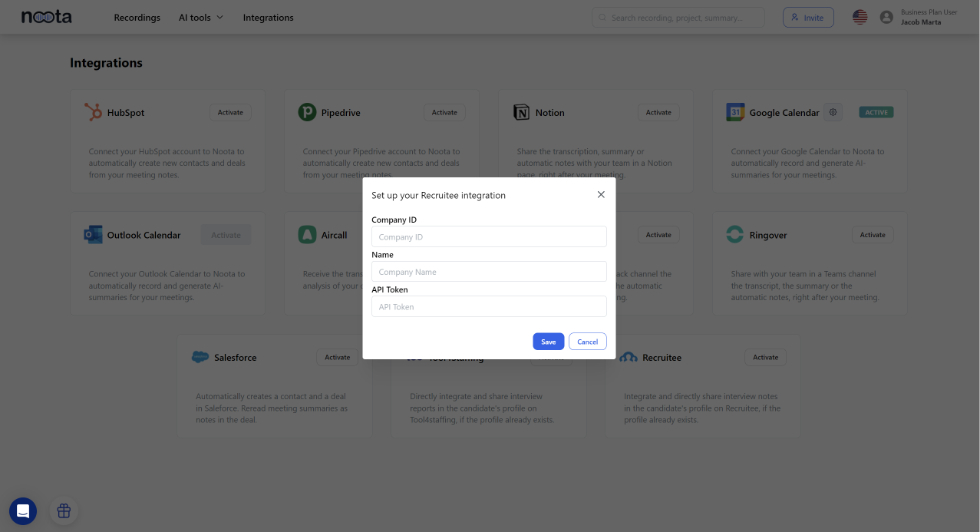Click the HubSpot logo icon
Screen dimensions: 980x532
(93, 112)
